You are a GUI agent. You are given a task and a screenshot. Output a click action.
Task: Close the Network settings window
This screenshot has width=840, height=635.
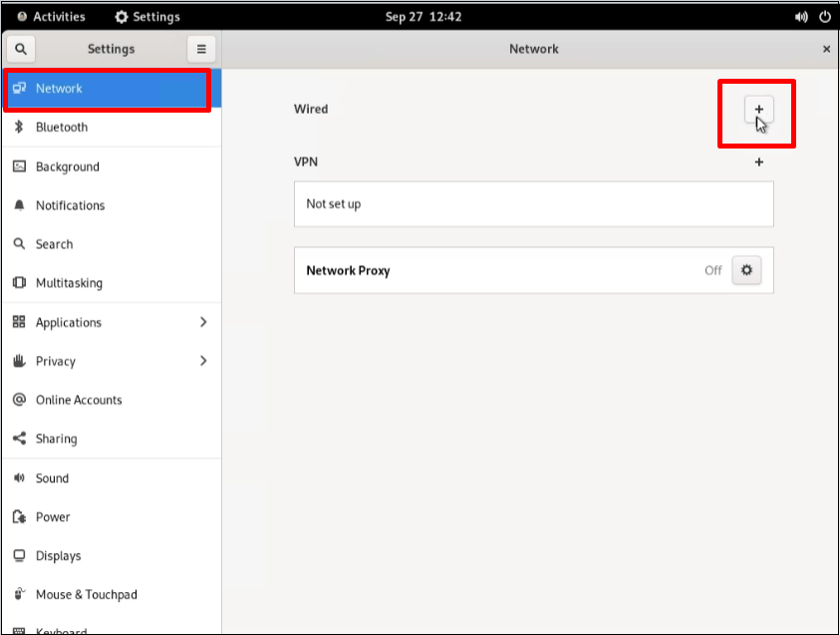pyautogui.click(x=826, y=49)
